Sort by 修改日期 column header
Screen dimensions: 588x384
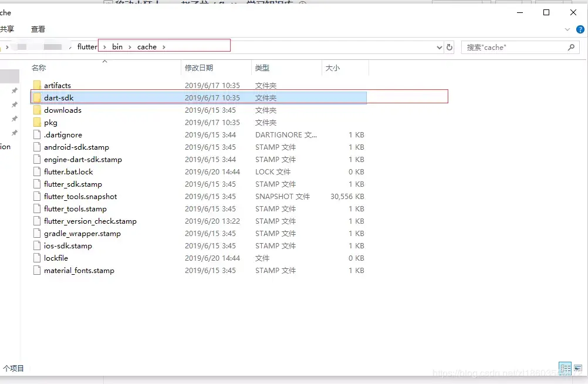pos(199,68)
